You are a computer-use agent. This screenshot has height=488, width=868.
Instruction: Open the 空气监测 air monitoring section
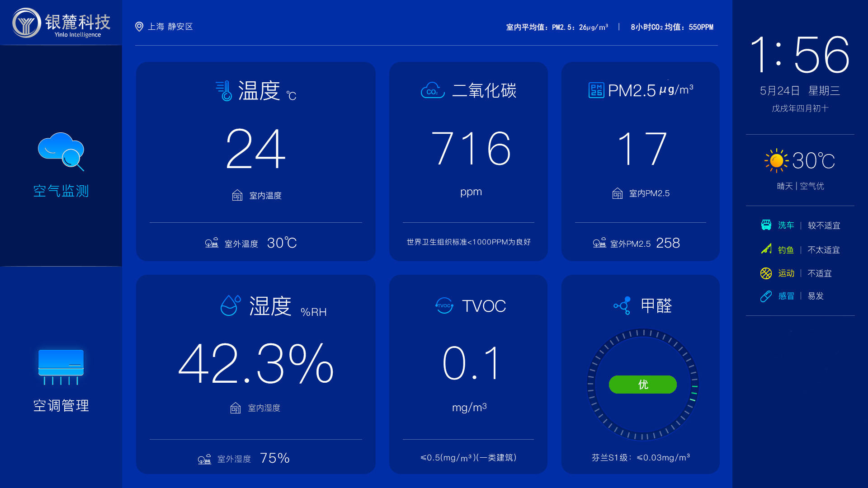click(x=61, y=156)
